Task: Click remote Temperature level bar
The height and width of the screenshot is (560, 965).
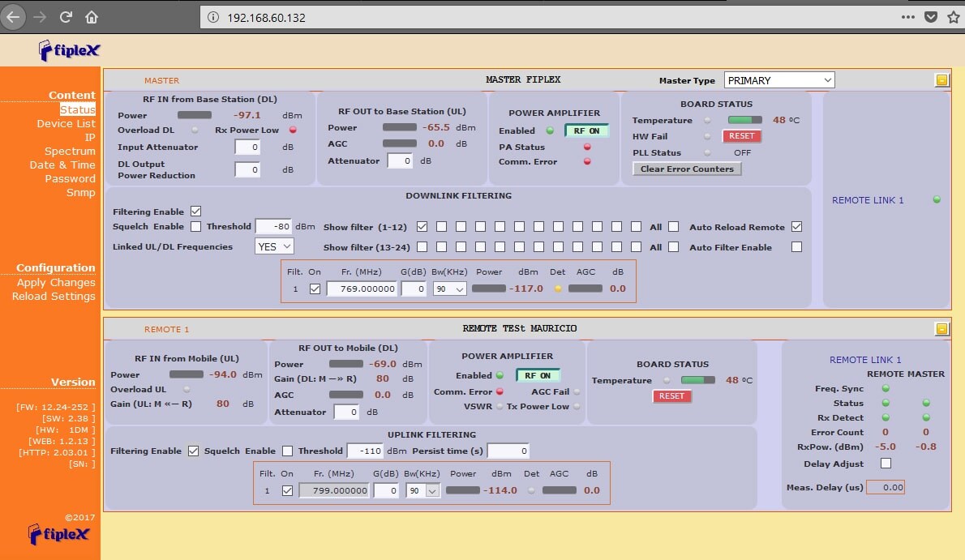Action: (698, 380)
